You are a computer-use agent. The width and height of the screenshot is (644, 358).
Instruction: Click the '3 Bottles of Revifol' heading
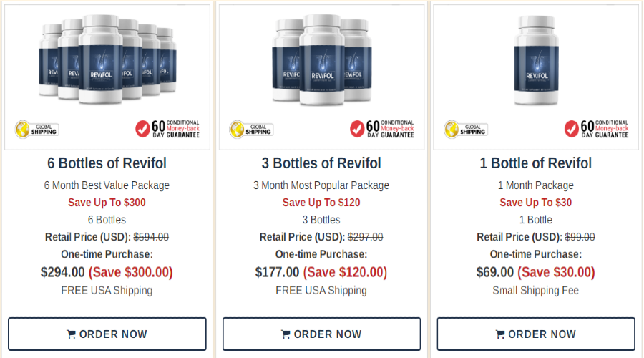(321, 163)
